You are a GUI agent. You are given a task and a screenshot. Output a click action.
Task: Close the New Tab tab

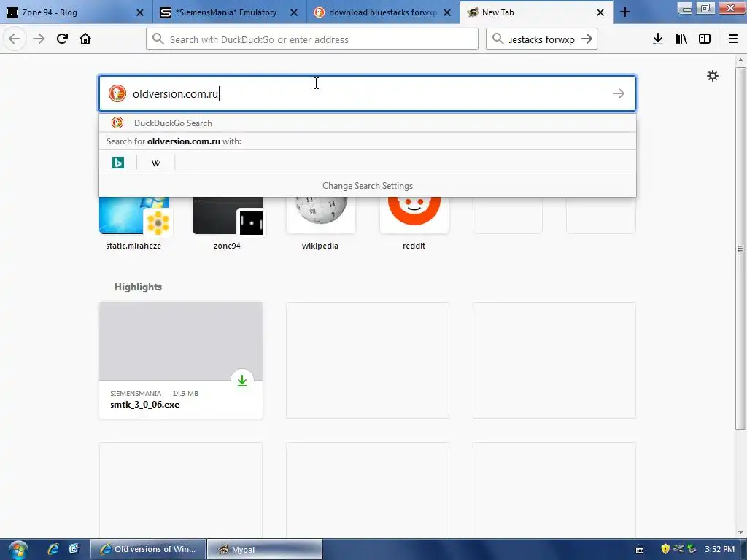(x=600, y=12)
